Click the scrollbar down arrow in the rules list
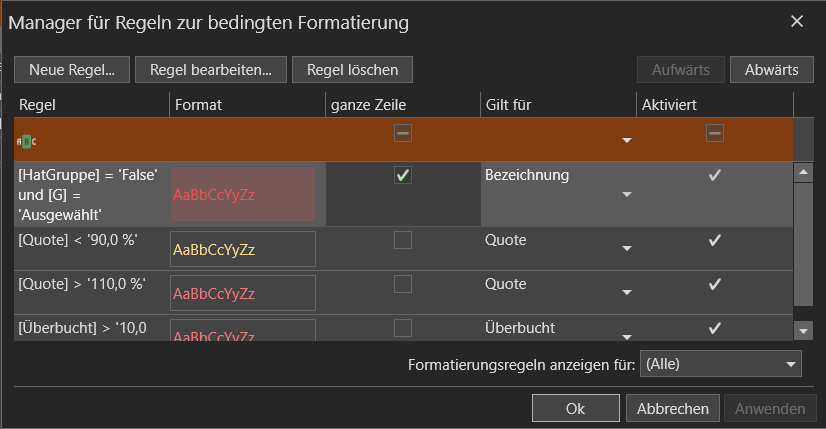826x429 pixels. pyautogui.click(x=802, y=330)
